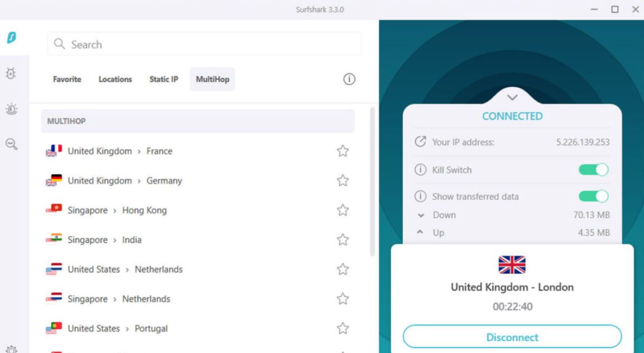Disable the Show transferred data switch
The width and height of the screenshot is (644, 353).
[x=594, y=196]
